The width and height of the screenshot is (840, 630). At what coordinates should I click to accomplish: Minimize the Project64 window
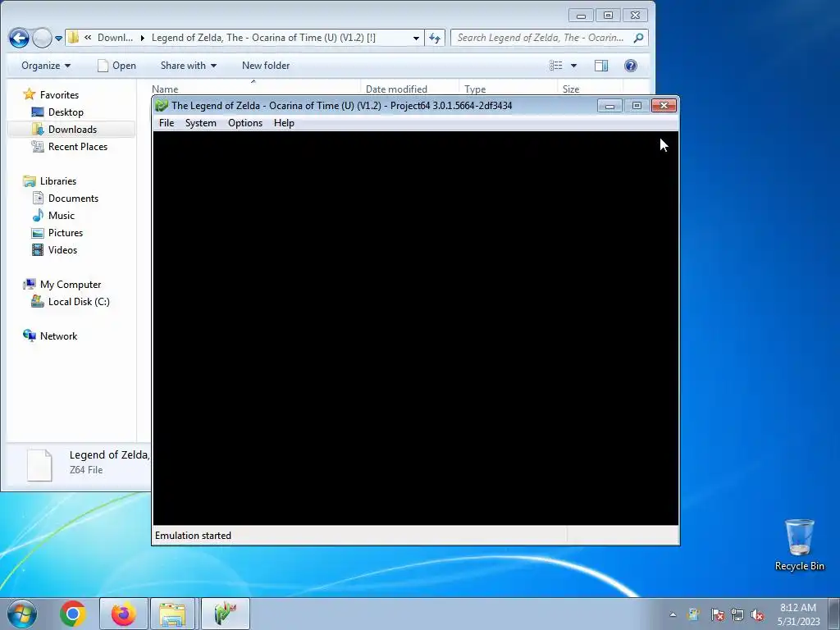point(609,106)
